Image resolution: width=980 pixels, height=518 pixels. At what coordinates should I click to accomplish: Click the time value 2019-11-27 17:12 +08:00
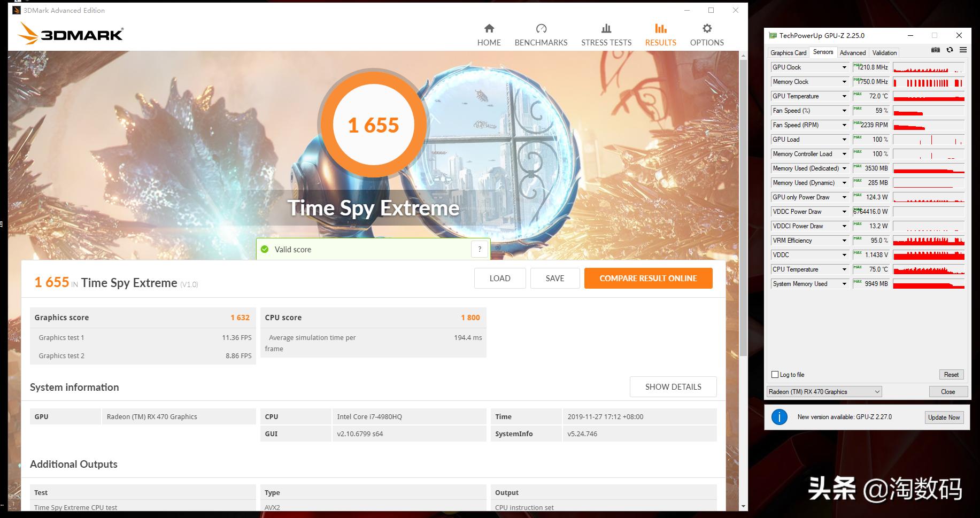605,416
